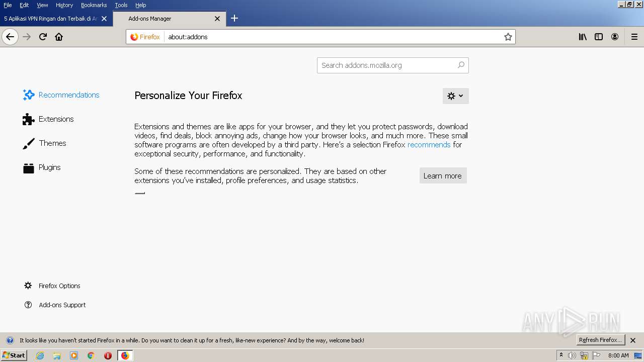This screenshot has width=644, height=362.
Task: Show sidebars using the sidebar icon
Action: [599, 37]
